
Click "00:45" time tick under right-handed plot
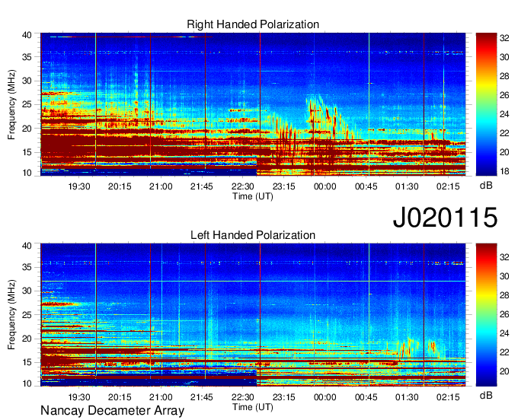(x=366, y=186)
